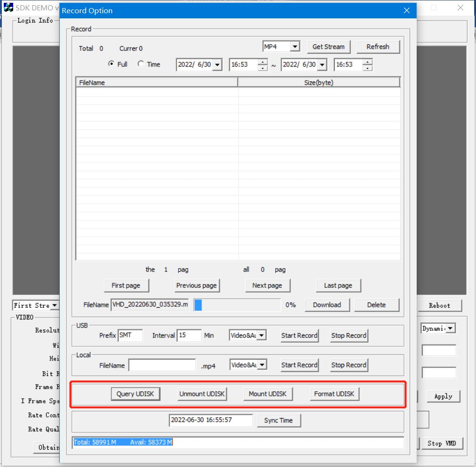Click the SDK DEMO app icon

pos(8,8)
